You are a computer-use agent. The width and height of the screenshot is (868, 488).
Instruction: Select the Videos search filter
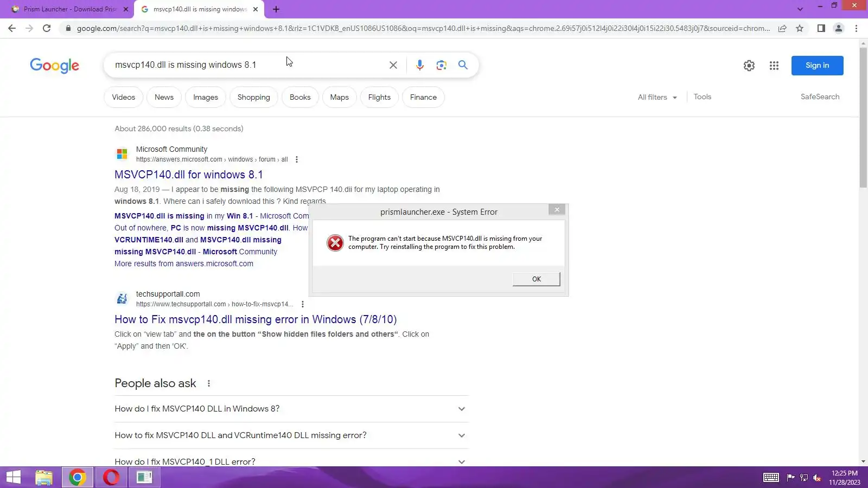point(124,97)
